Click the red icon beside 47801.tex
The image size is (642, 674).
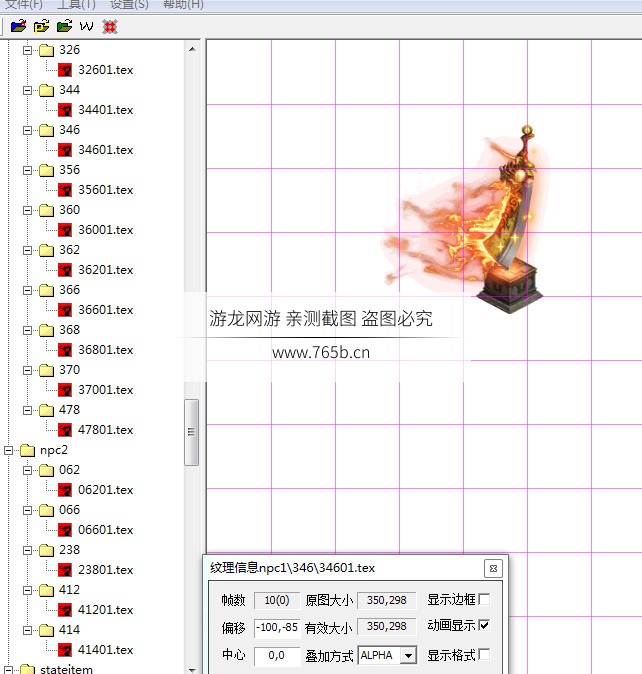65,430
